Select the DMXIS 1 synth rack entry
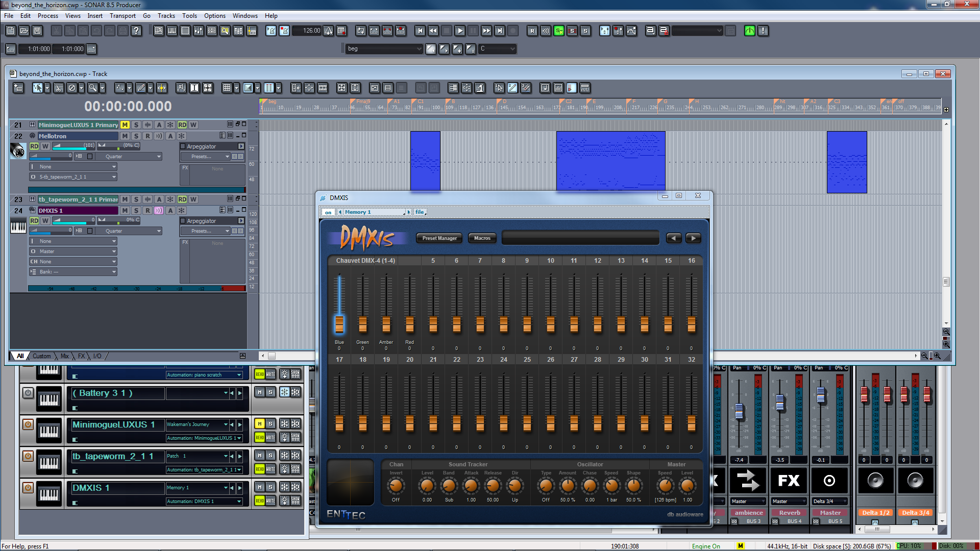 click(x=117, y=488)
